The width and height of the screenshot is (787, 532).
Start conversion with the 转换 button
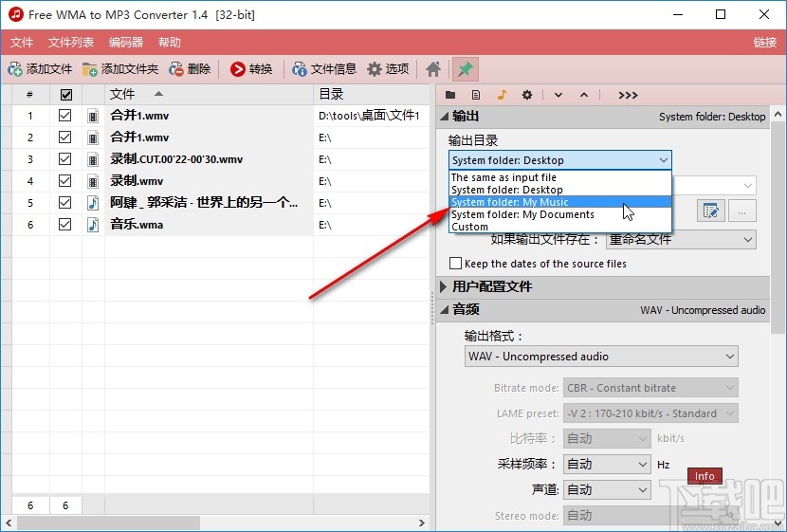[x=251, y=69]
